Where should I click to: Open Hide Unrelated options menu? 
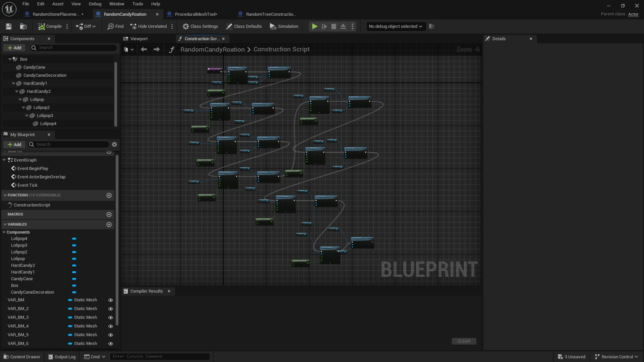point(172,27)
